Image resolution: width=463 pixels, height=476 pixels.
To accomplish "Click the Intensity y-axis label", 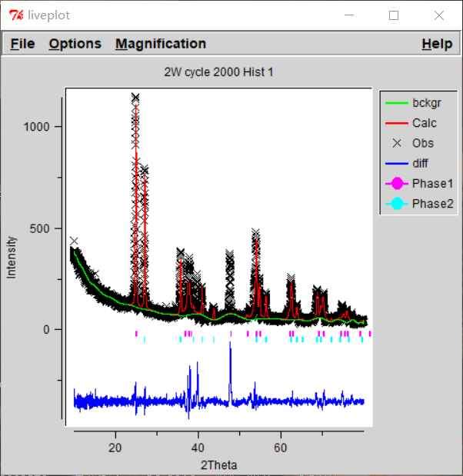I will tap(12, 257).
